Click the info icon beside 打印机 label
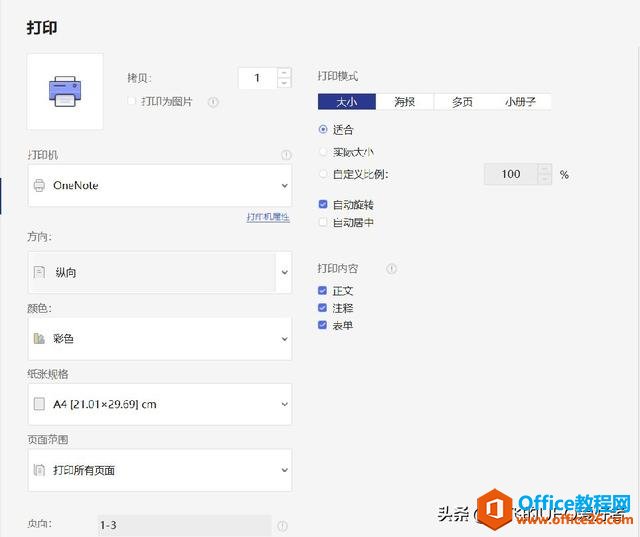 coord(286,155)
